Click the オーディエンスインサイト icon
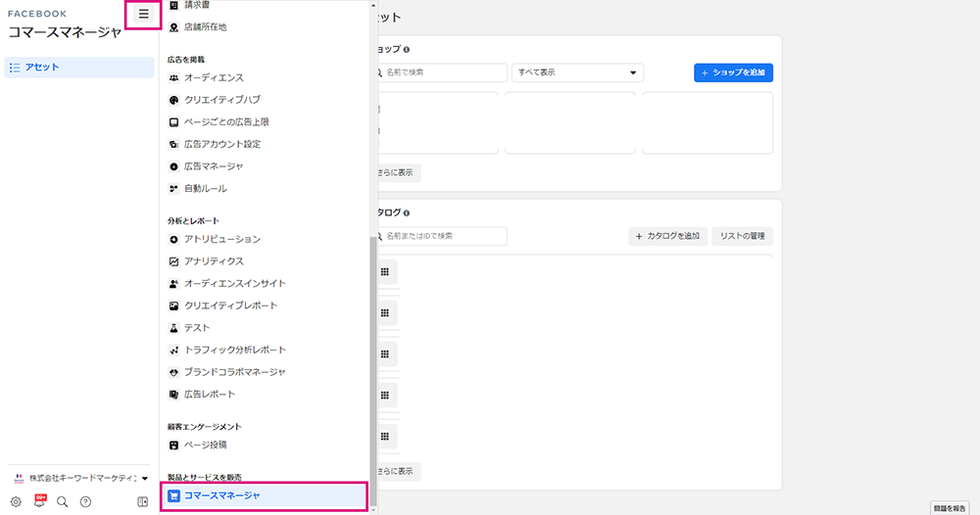Screen dimensions: 980x515 click(x=173, y=283)
